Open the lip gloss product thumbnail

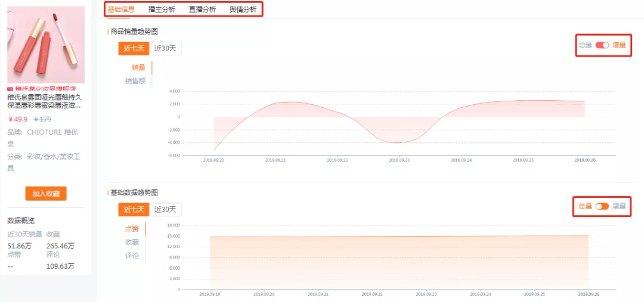(x=46, y=45)
